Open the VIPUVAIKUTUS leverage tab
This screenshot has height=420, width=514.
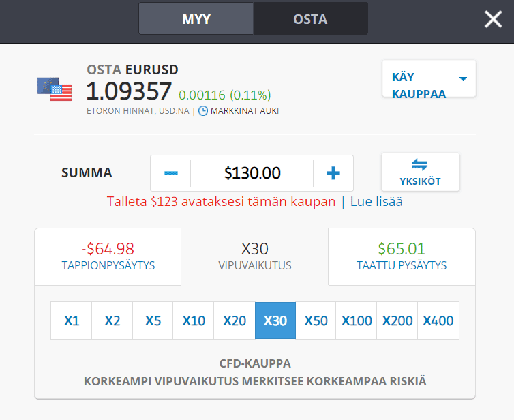255,257
